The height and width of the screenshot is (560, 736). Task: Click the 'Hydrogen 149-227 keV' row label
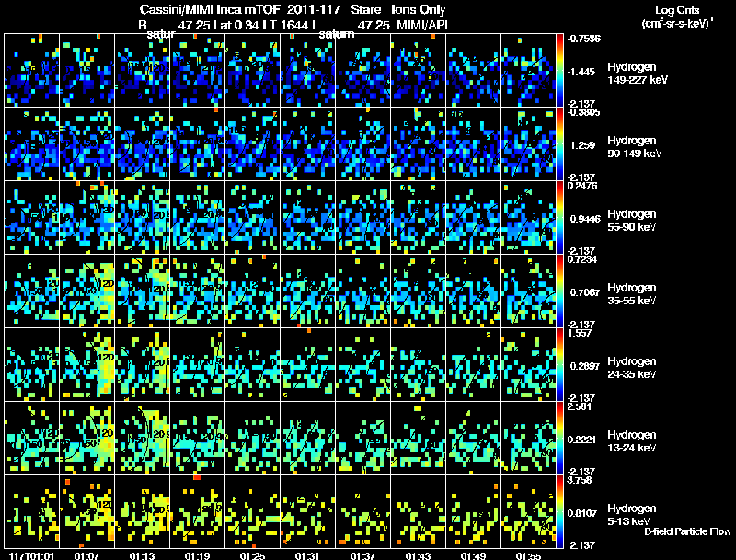[637, 74]
